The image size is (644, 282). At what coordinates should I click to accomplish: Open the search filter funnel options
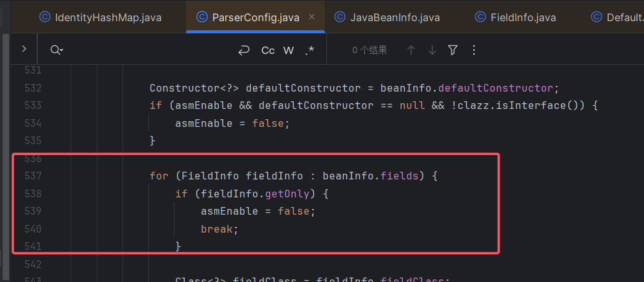(453, 50)
